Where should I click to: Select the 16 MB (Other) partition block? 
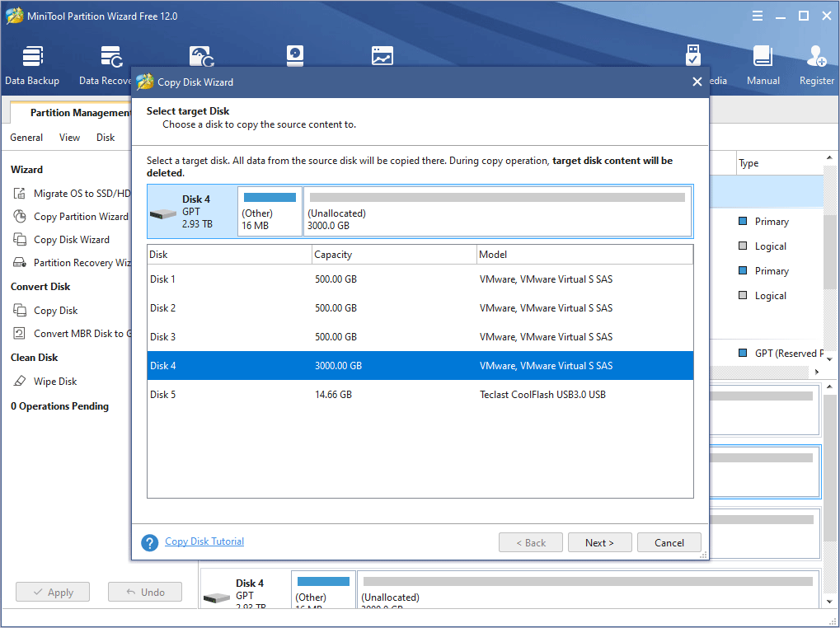coord(270,212)
